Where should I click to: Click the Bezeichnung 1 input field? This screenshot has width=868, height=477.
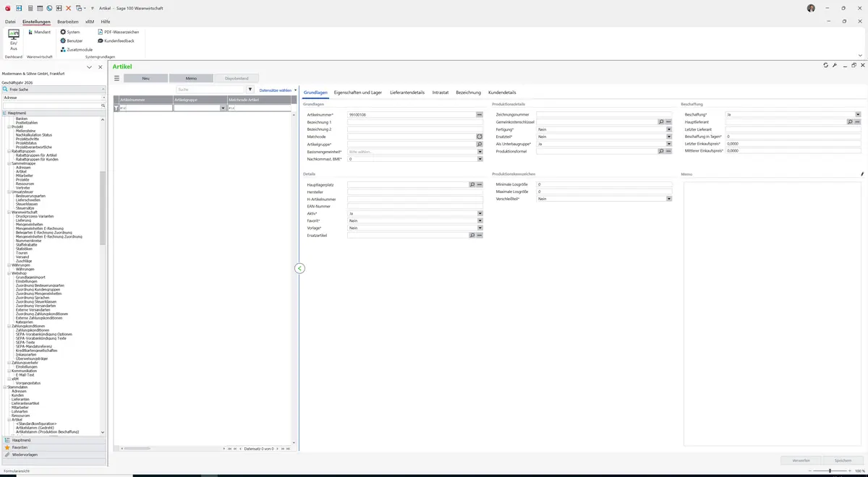point(415,122)
